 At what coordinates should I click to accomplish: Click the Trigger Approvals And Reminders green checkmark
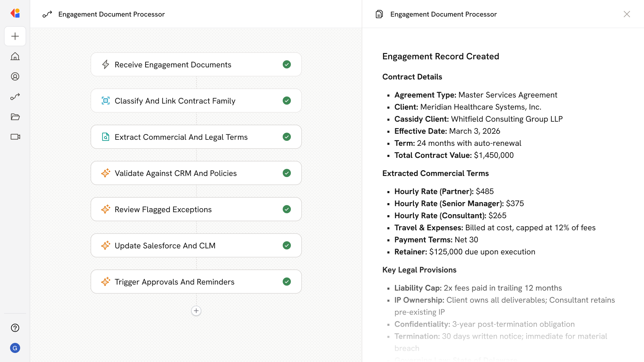click(287, 282)
